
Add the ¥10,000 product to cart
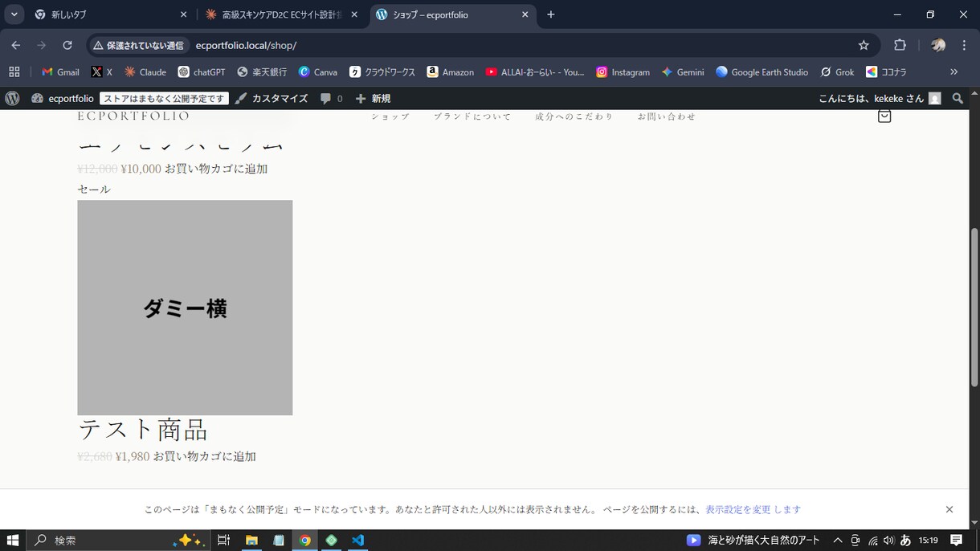pos(216,169)
